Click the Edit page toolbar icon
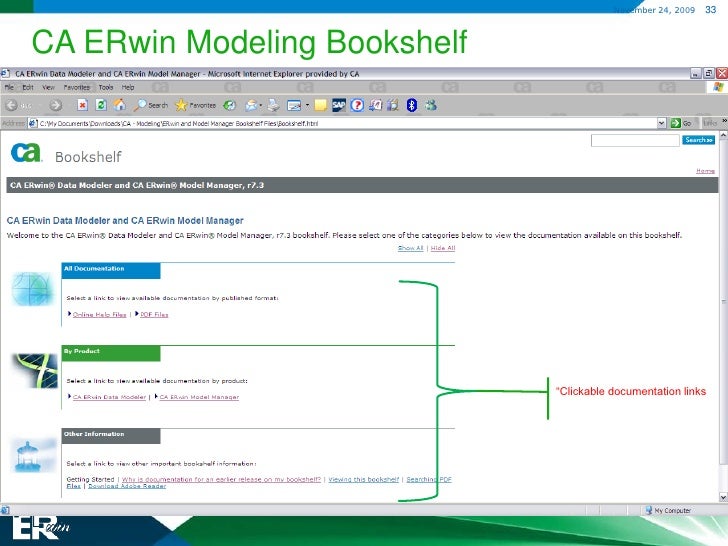This screenshot has height=546, width=728. click(x=294, y=106)
